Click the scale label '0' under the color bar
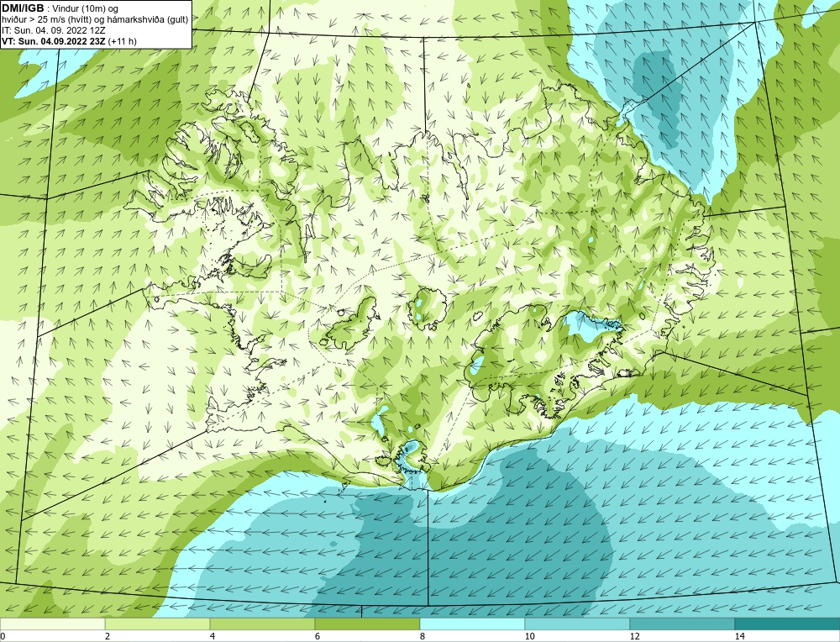840x642 pixels. click(3, 636)
